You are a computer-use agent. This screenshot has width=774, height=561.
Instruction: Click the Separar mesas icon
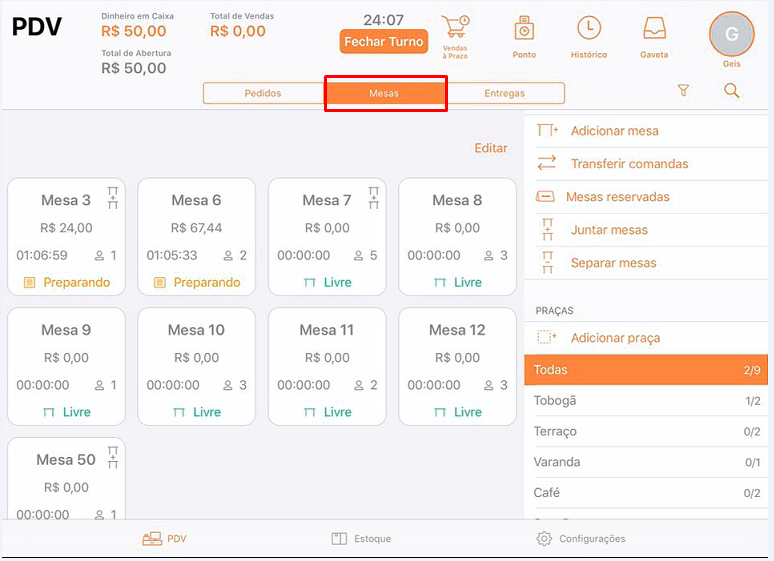click(x=547, y=263)
